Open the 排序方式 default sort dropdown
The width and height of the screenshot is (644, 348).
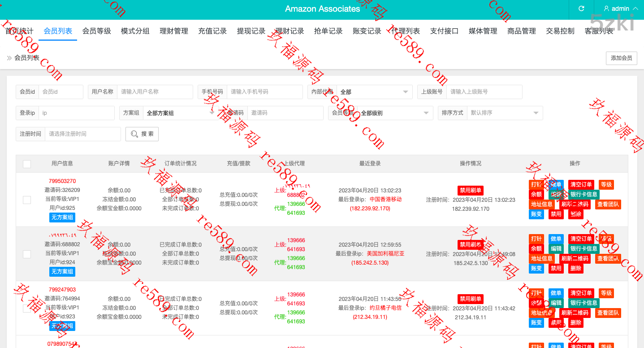504,113
